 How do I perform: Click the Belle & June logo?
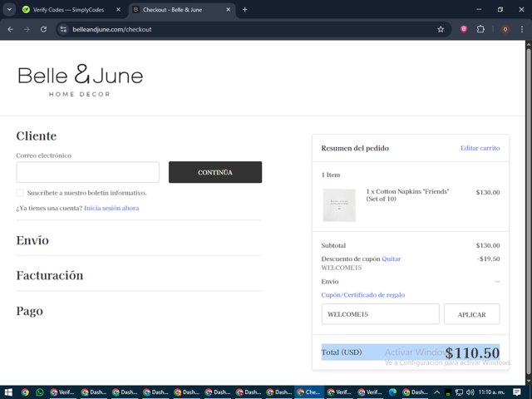tap(81, 80)
